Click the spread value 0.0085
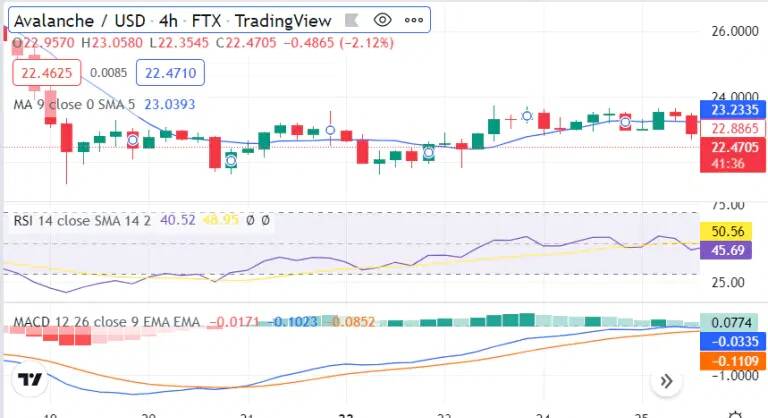Image resolution: width=768 pixels, height=418 pixels. (x=108, y=73)
